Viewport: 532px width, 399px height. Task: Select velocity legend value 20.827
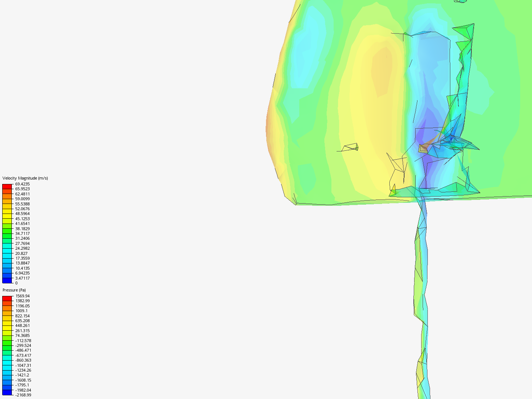(21, 253)
